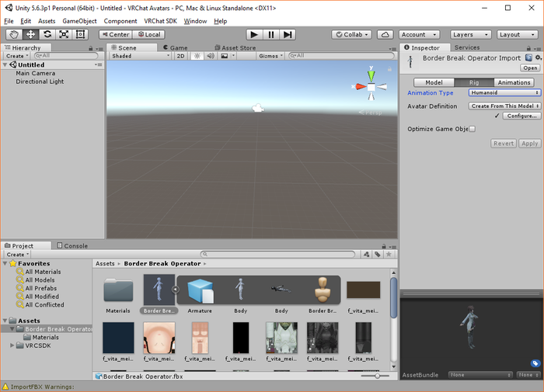The image size is (544, 392).
Task: Click the Apply button
Action: (529, 144)
